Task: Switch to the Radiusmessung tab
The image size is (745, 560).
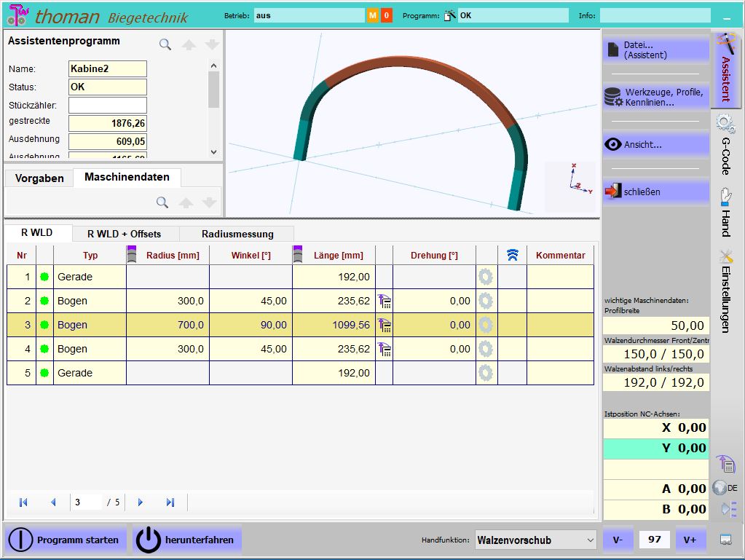Action: point(237,234)
